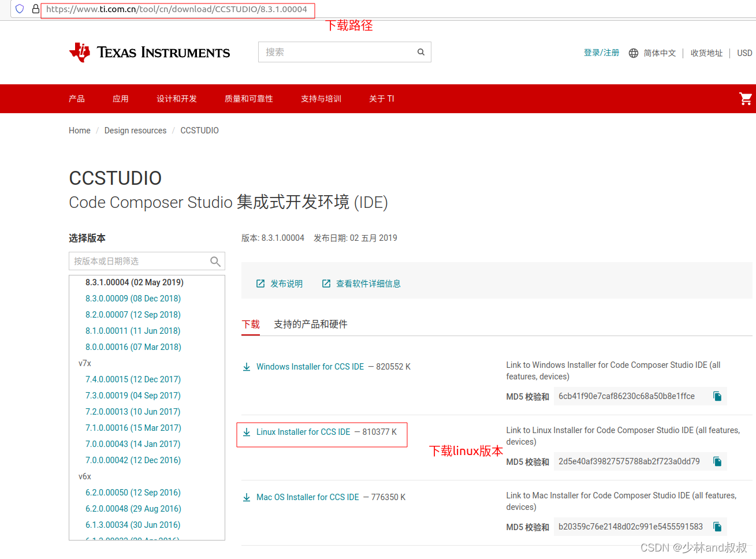Open the 简体中文 language selector
The height and width of the screenshot is (559, 756).
click(x=660, y=53)
